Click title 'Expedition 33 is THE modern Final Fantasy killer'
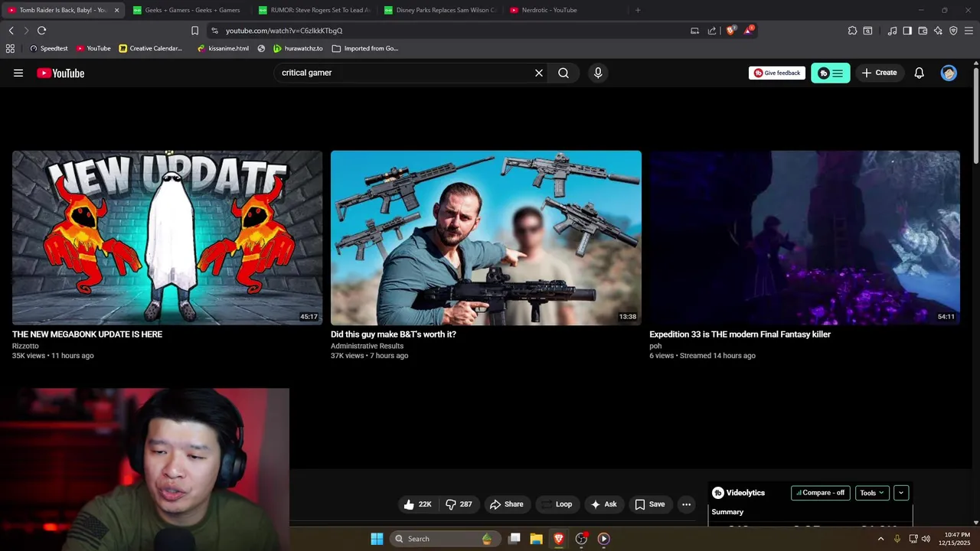The image size is (980, 551). [x=740, y=334]
